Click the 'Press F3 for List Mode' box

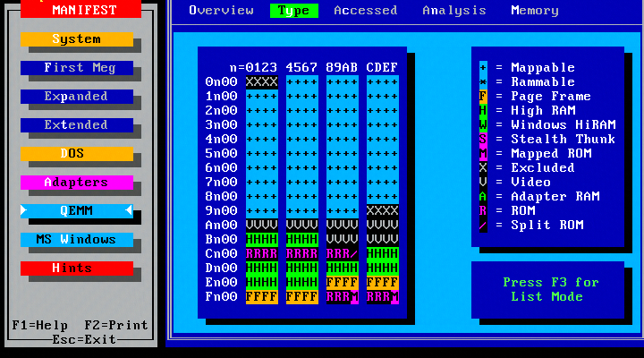547,290
